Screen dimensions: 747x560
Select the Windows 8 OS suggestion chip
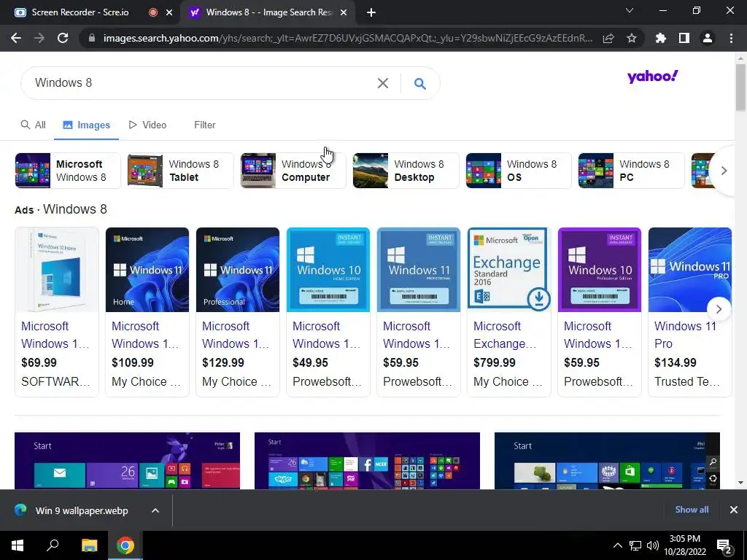pos(519,171)
